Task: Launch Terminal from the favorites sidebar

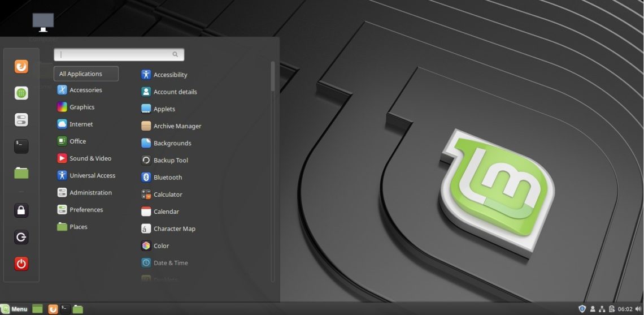Action: (21, 146)
